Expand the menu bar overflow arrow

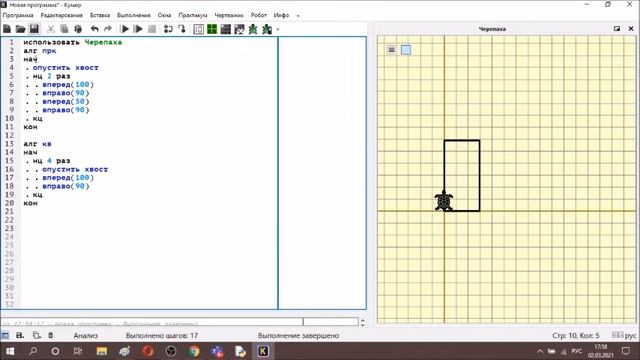point(298,16)
